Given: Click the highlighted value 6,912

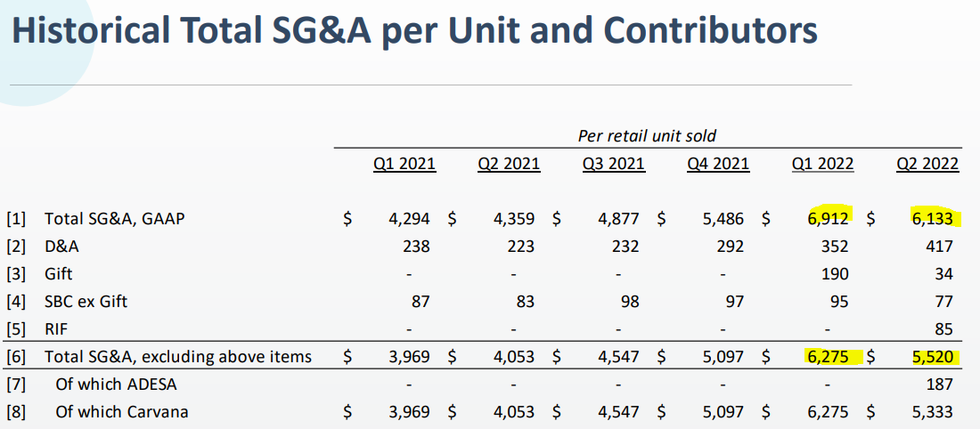Looking at the screenshot, I should [x=827, y=219].
